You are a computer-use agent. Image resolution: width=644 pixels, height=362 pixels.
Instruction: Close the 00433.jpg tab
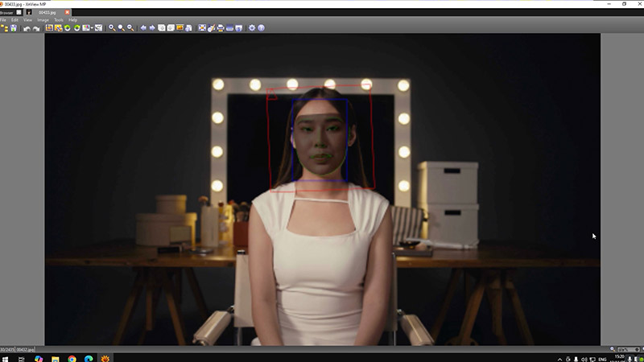coord(68,12)
